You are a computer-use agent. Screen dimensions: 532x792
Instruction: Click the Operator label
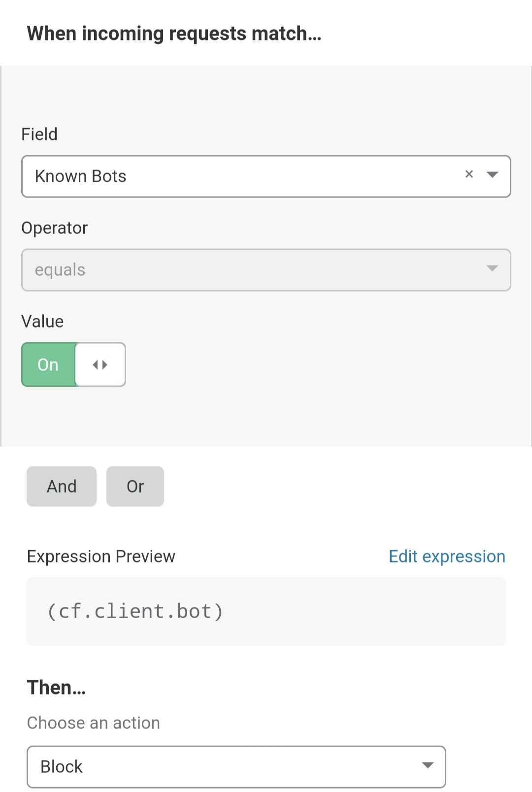click(55, 228)
